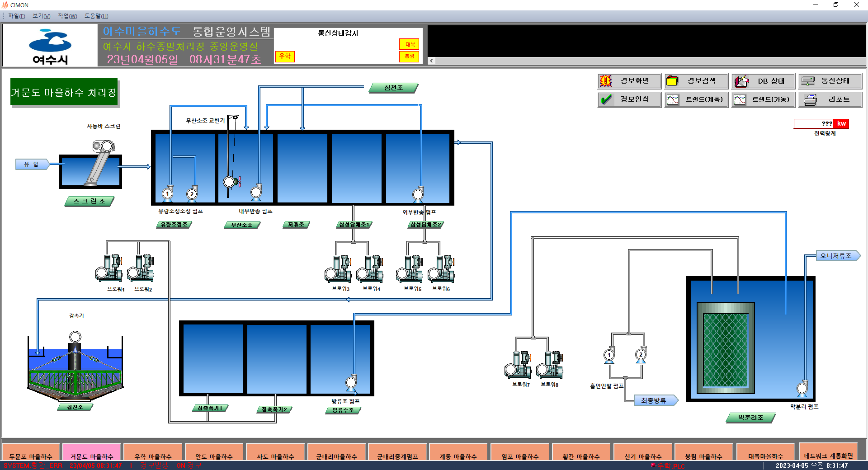Toggle the 방류조 펌프 discharge pump
868x470 pixels.
click(350, 382)
